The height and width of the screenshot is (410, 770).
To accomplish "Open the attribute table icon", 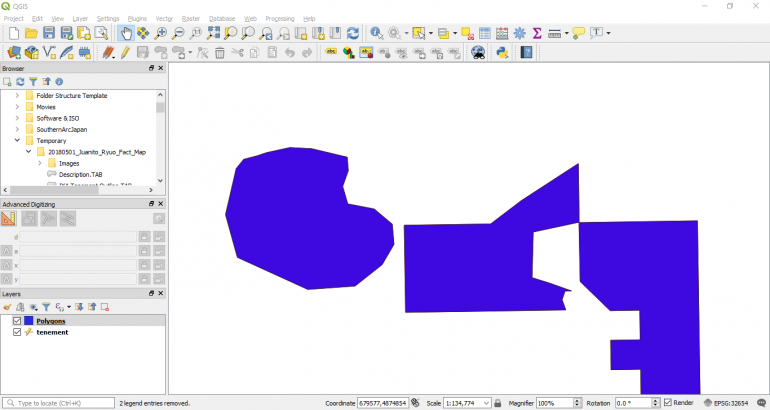I will pyautogui.click(x=485, y=33).
